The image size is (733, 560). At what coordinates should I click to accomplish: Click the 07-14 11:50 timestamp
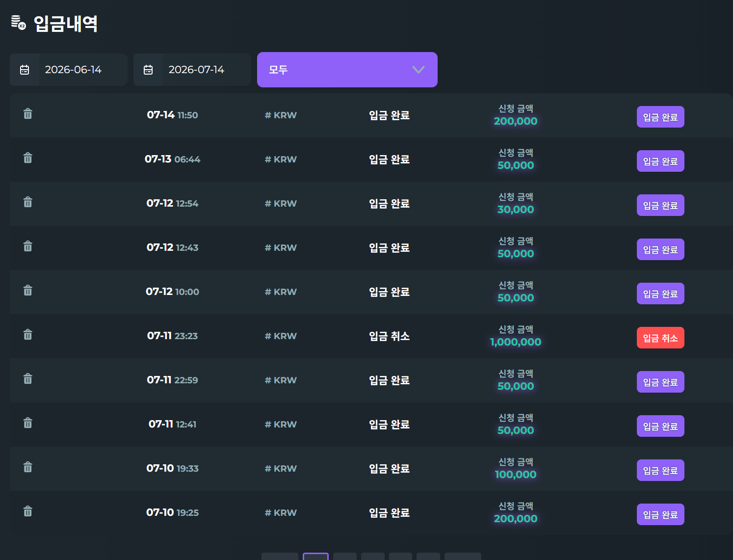click(x=173, y=115)
